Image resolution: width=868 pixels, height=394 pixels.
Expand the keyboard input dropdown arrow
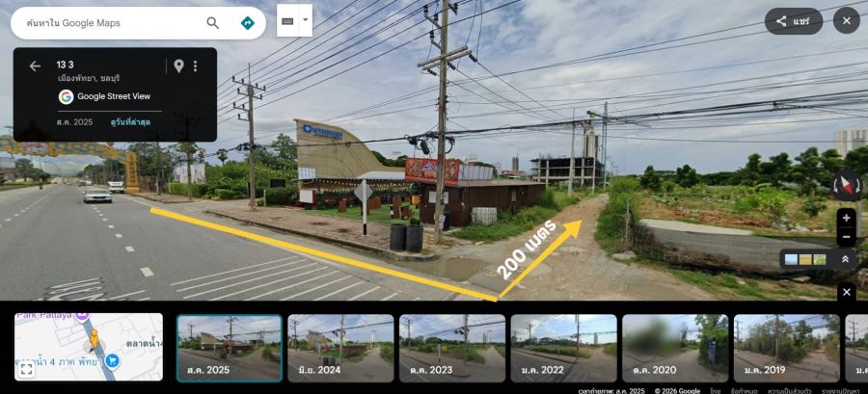pos(305,20)
